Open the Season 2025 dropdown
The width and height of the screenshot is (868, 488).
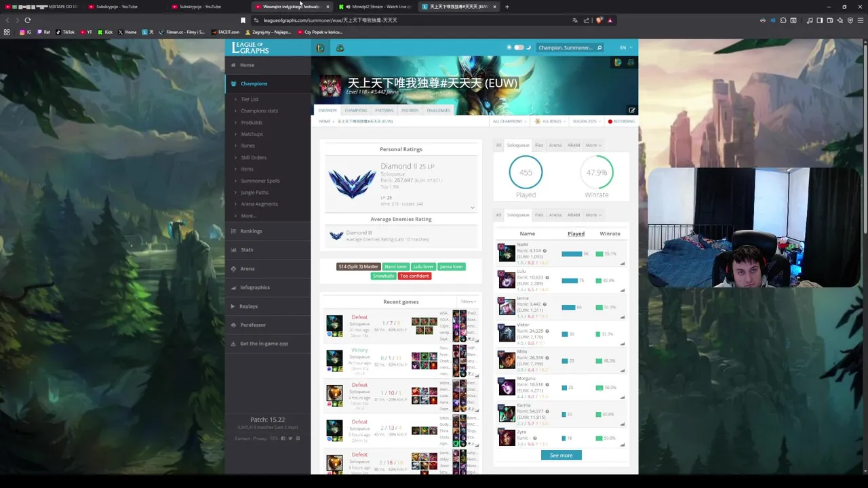click(x=587, y=121)
